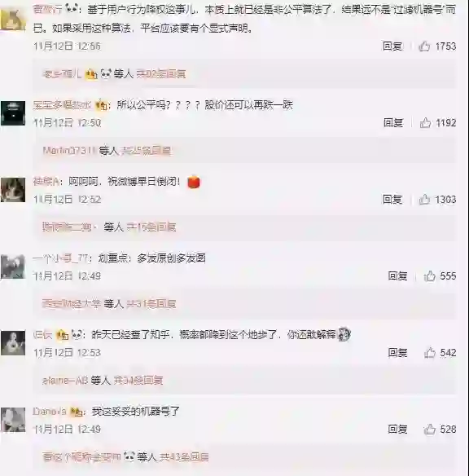The image size is (469, 476).
Task: Like the comment with 1192 likes
Action: (x=425, y=122)
